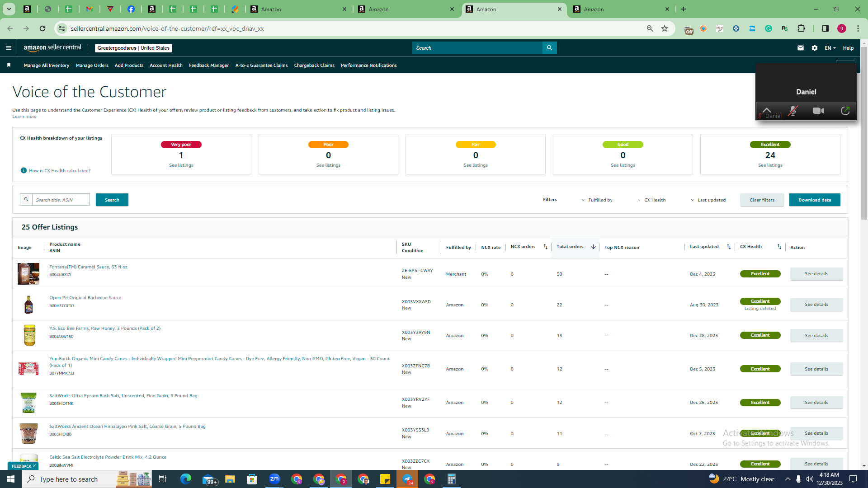This screenshot has width=868, height=488.
Task: Sort table by Last updated column
Action: [729, 247]
